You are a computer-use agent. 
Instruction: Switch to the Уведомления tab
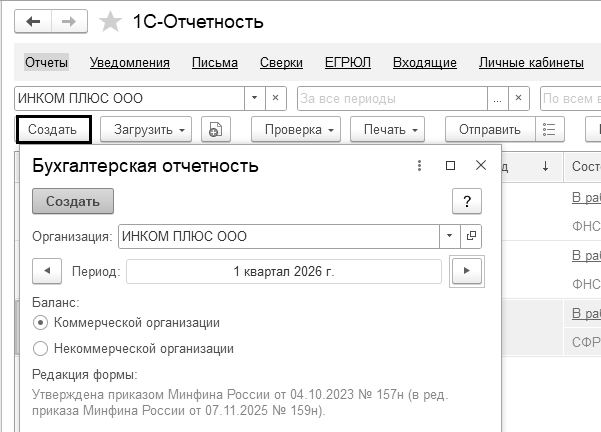pos(130,62)
